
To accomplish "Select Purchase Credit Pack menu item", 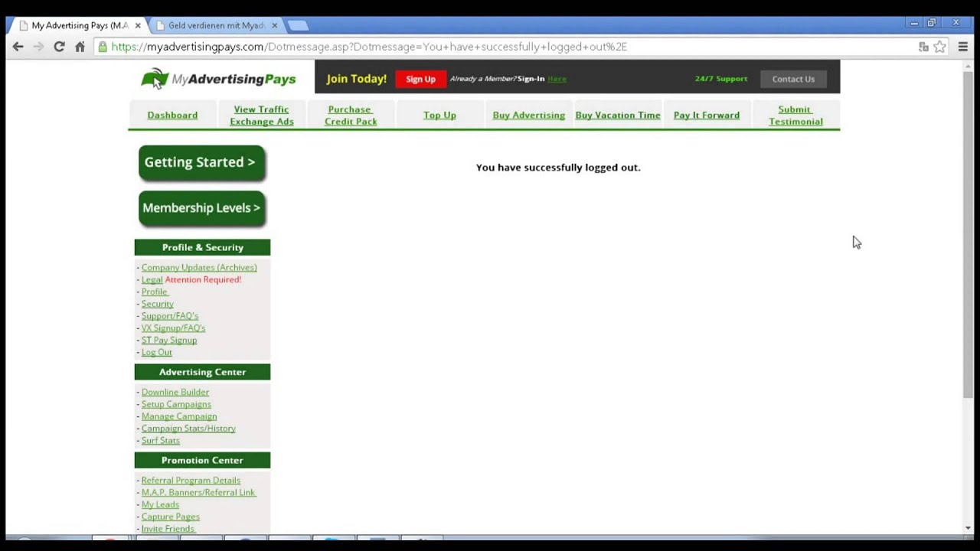I will [x=351, y=116].
